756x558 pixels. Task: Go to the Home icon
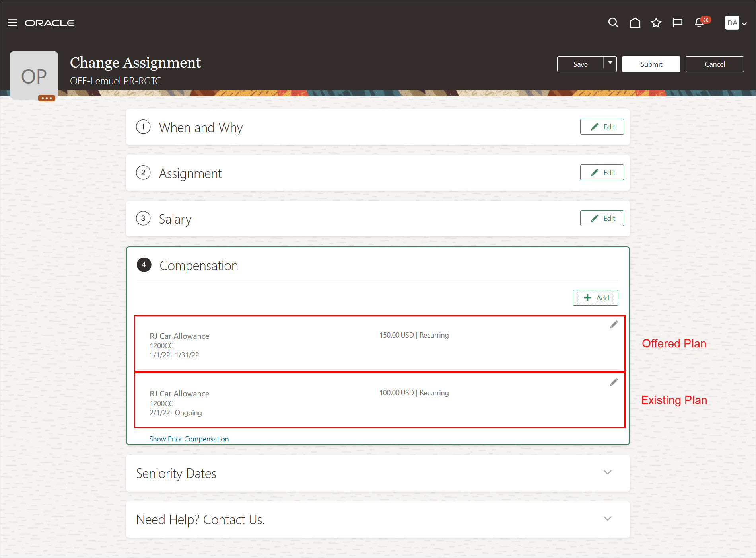pyautogui.click(x=635, y=23)
